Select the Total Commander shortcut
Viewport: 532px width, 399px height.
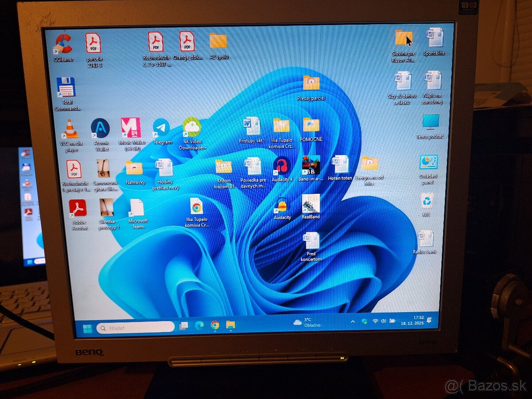66,88
